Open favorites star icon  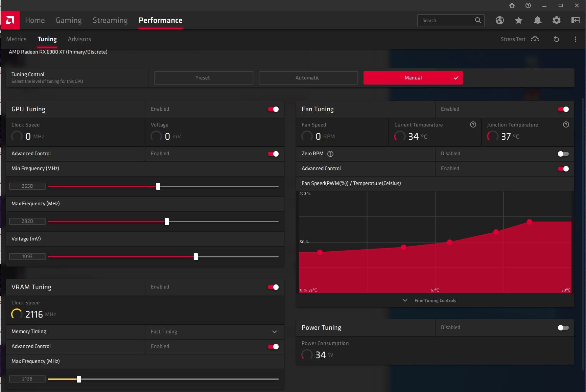click(519, 20)
